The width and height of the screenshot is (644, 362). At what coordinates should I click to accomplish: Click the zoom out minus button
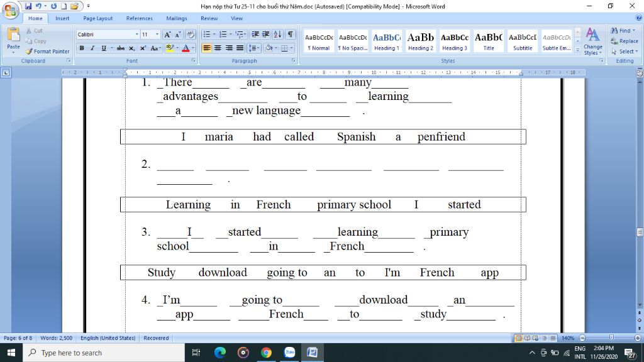582,337
